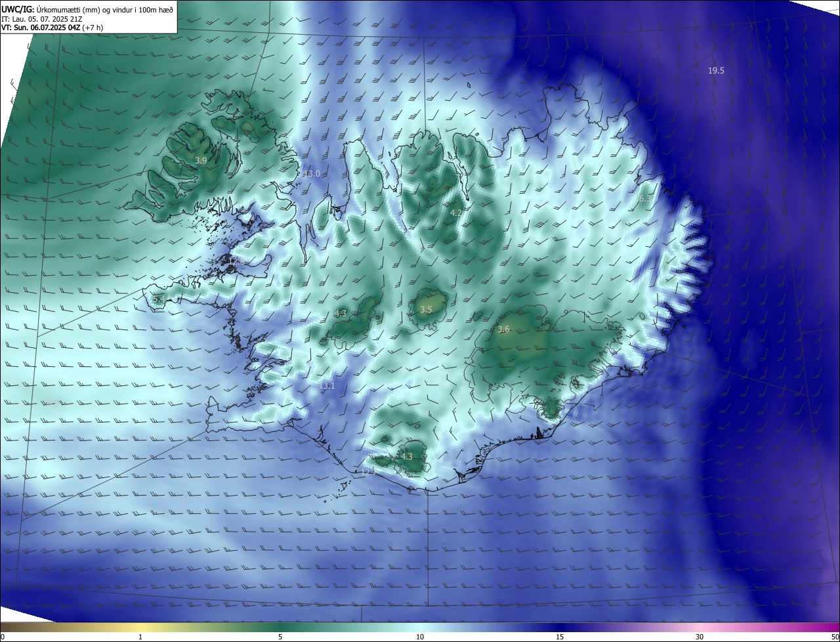Viewport: 840px width, 642px height.
Task: Click the 19.5 value label over the ocean
Action: (x=716, y=71)
